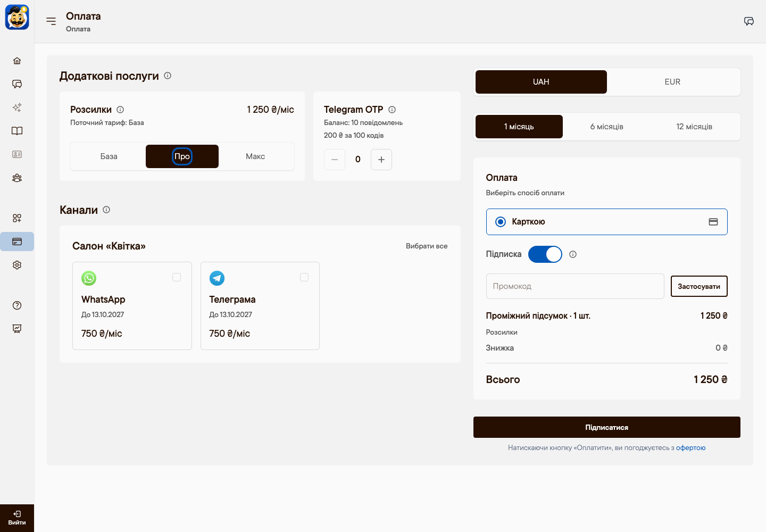Select the Макс mailing tariff
766x532 pixels.
click(255, 156)
